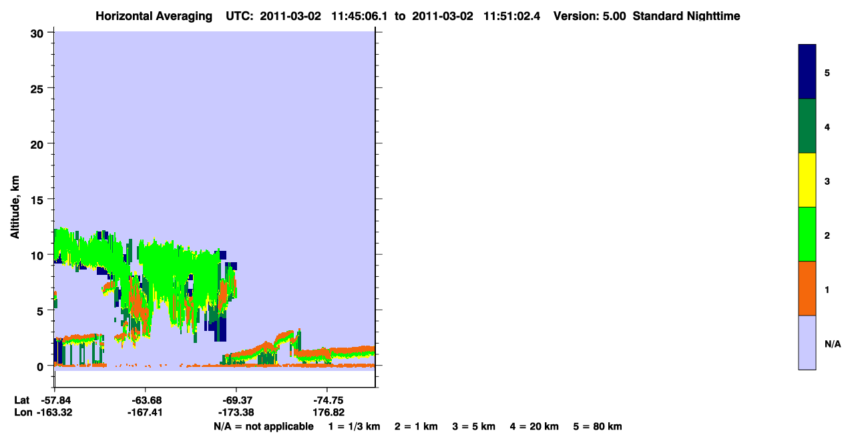Image resolution: width=868 pixels, height=445 pixels.
Task: Click the y-axis tick label 10
Action: (x=39, y=255)
